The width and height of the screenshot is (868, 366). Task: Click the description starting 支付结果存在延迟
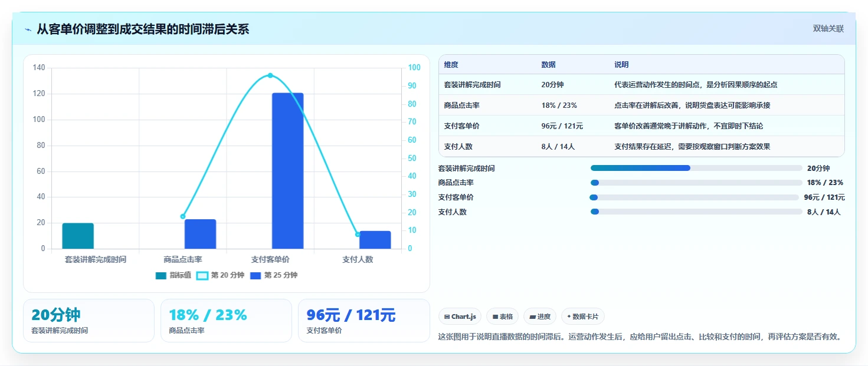[x=692, y=147]
